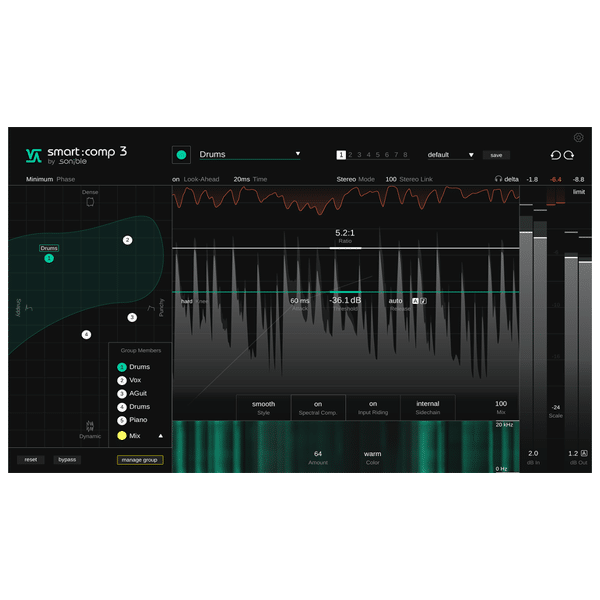Click the 60 ms Attack value

pyautogui.click(x=300, y=301)
